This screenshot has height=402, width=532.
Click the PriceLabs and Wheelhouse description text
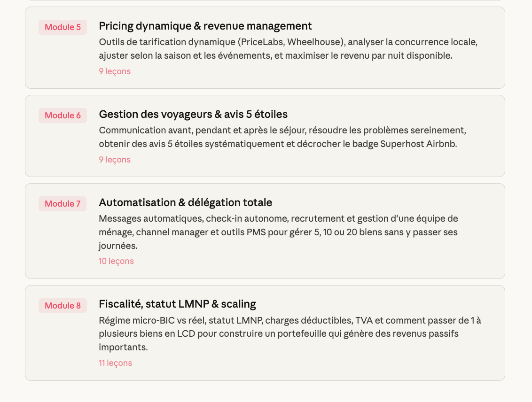[288, 49]
